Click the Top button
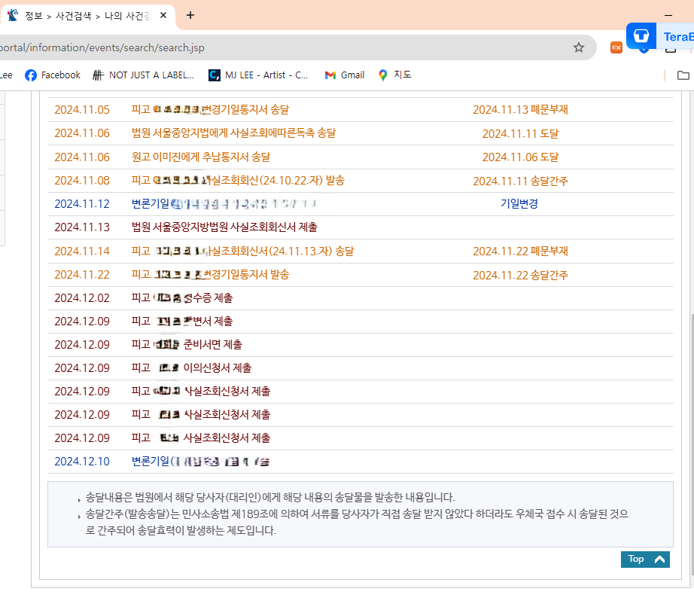 pos(644,559)
